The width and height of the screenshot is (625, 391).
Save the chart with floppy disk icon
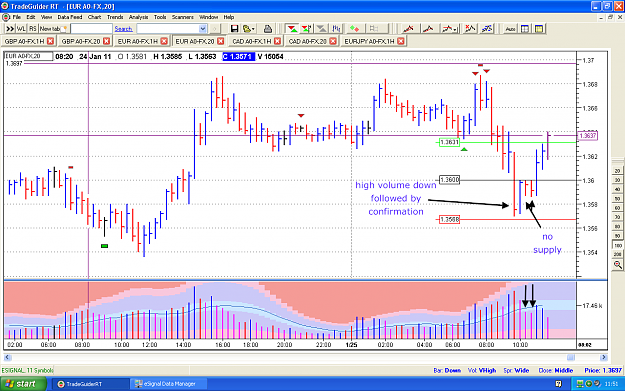[234, 29]
